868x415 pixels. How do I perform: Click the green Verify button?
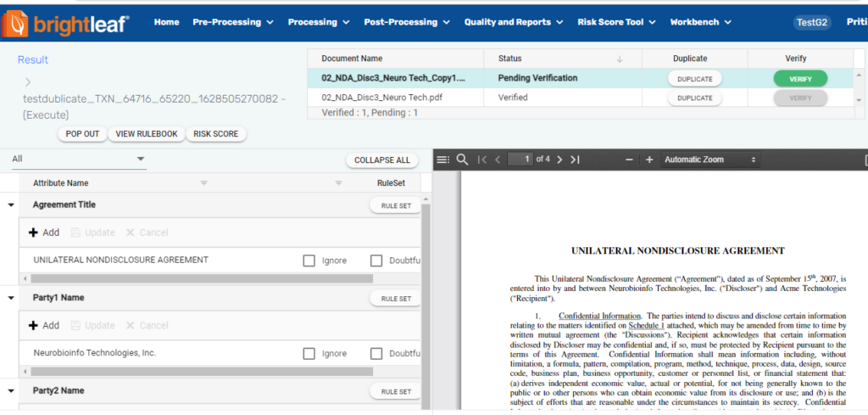click(800, 79)
